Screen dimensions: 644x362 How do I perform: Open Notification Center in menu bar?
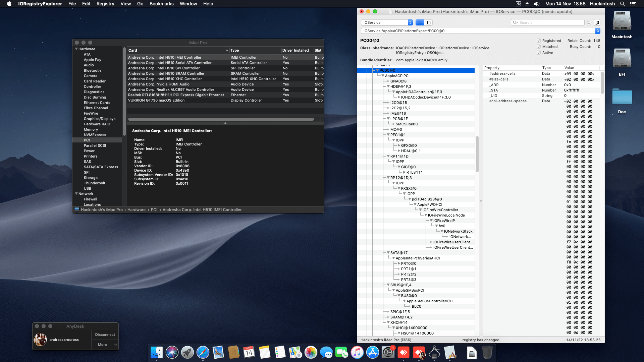pos(633,4)
